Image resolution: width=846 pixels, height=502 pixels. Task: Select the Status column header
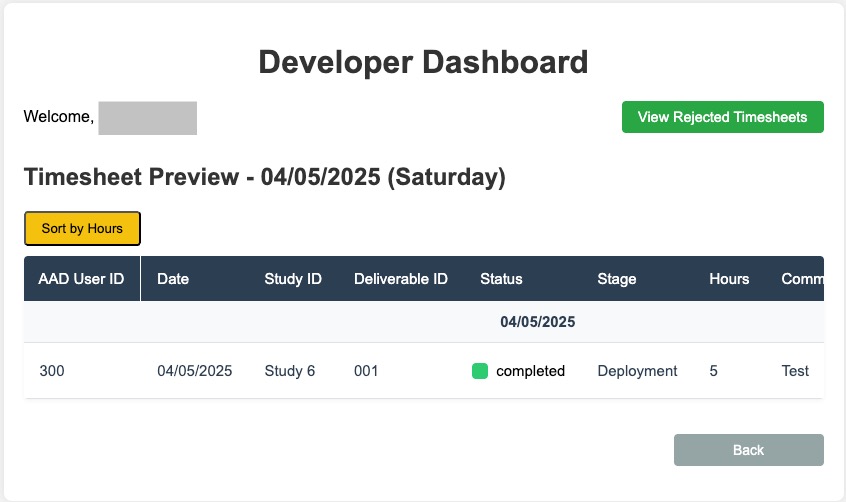(501, 279)
